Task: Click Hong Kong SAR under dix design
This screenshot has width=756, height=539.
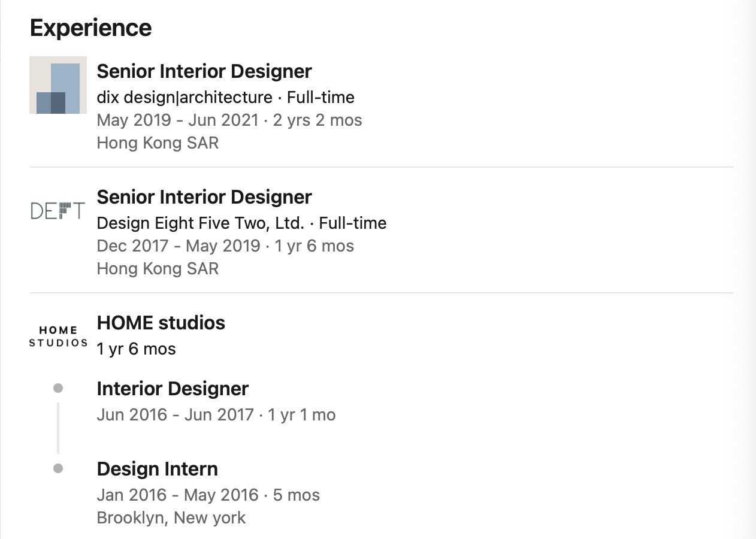Action: coord(158,143)
